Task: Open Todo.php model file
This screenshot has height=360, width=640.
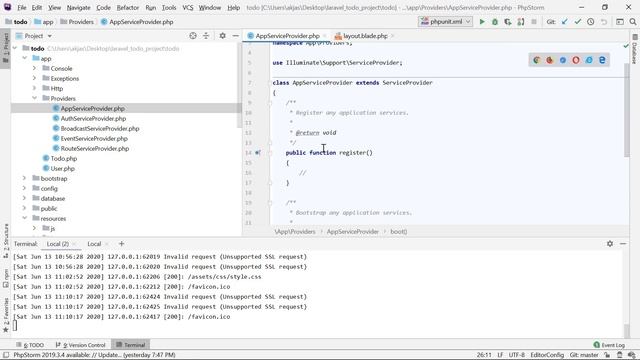Action: (x=64, y=158)
